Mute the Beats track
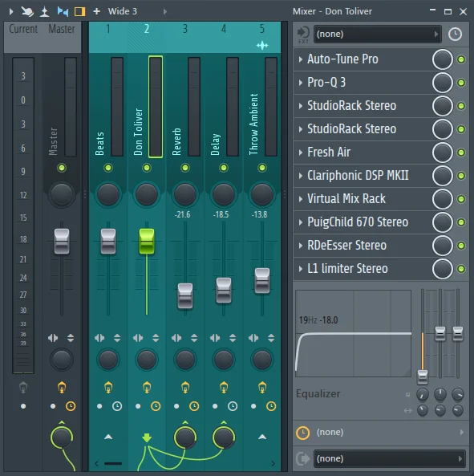 click(x=108, y=168)
